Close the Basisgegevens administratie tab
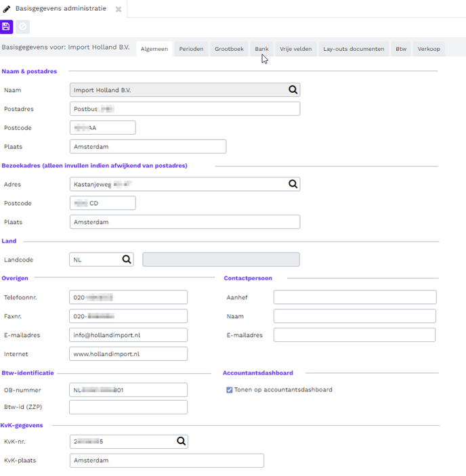466x476 pixels. point(119,9)
